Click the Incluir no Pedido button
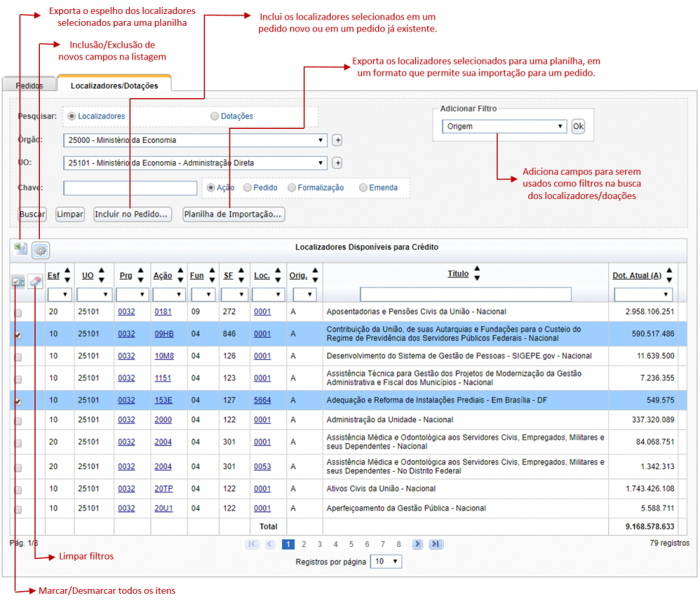The height and width of the screenshot is (603, 700). click(x=132, y=214)
